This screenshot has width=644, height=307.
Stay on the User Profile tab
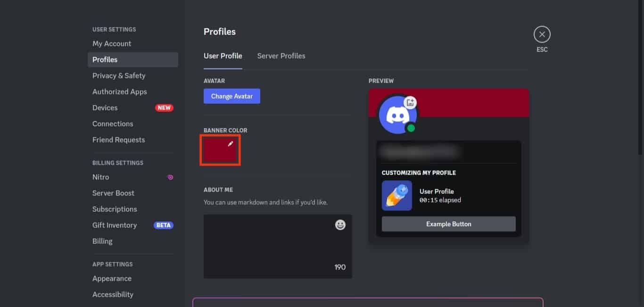click(223, 56)
